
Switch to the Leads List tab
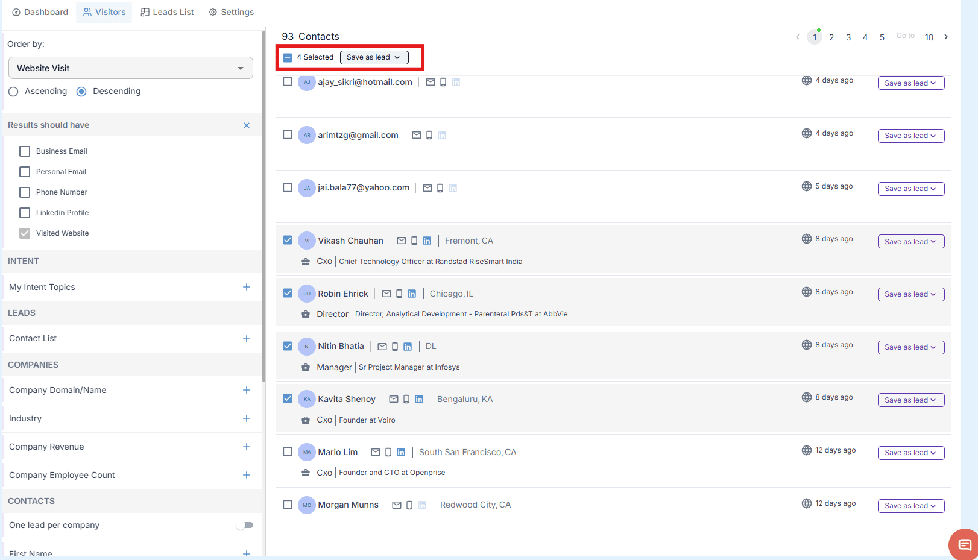tap(168, 12)
